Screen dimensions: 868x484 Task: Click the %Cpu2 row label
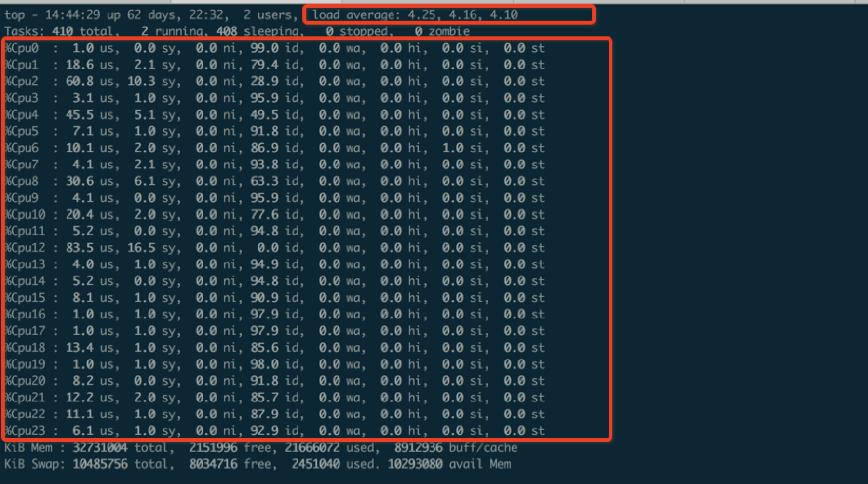point(22,82)
